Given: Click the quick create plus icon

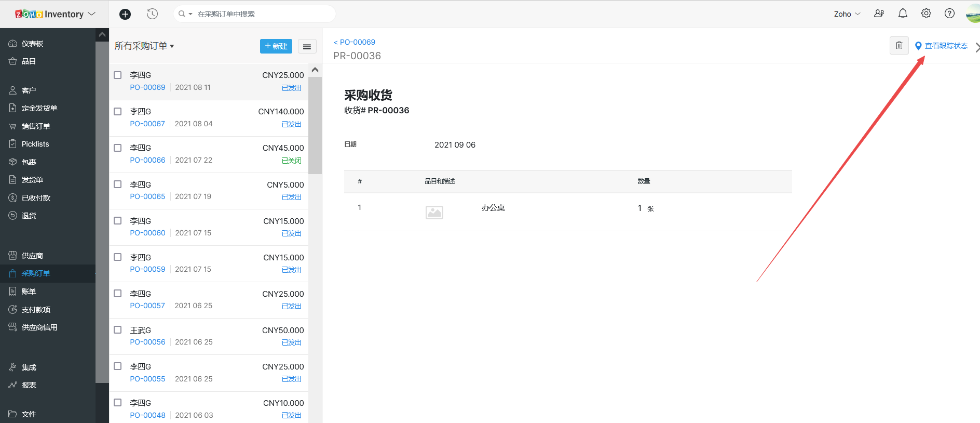Looking at the screenshot, I should 125,14.
